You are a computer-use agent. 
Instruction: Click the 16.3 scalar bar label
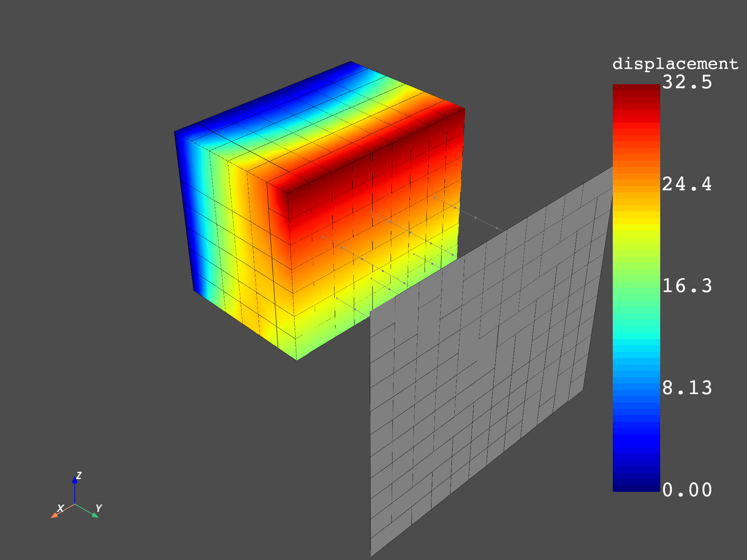coord(687,286)
